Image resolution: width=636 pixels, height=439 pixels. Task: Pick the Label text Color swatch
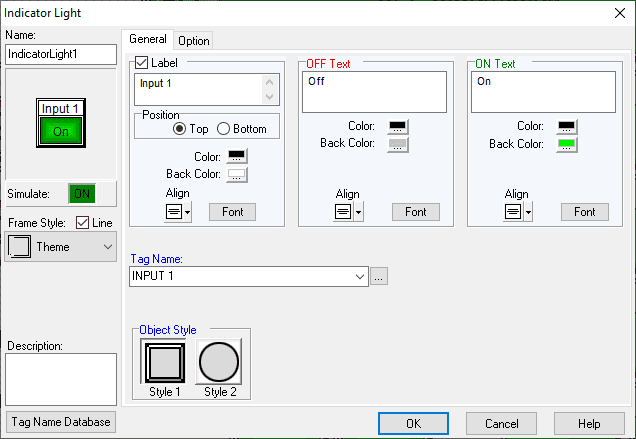(x=237, y=156)
